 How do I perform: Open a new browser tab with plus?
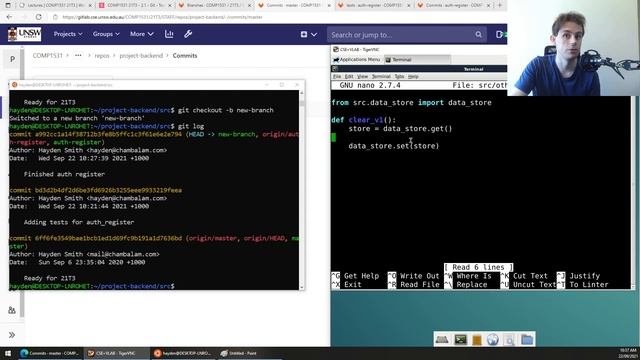[x=500, y=5]
